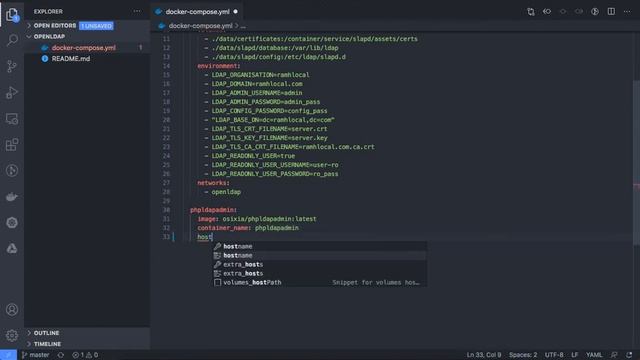The width and height of the screenshot is (640, 360).
Task: Click the go back navigation icon in toolbar
Action: pyautogui.click(x=547, y=11)
